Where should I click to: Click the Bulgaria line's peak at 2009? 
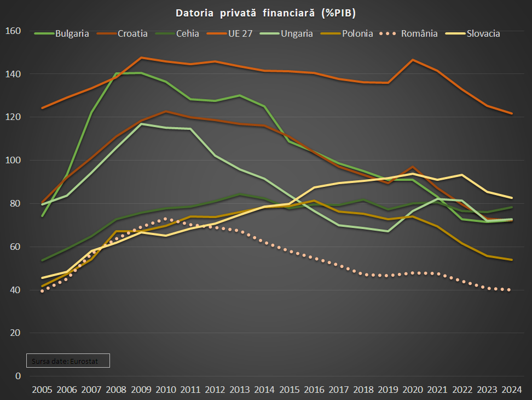tap(141, 73)
